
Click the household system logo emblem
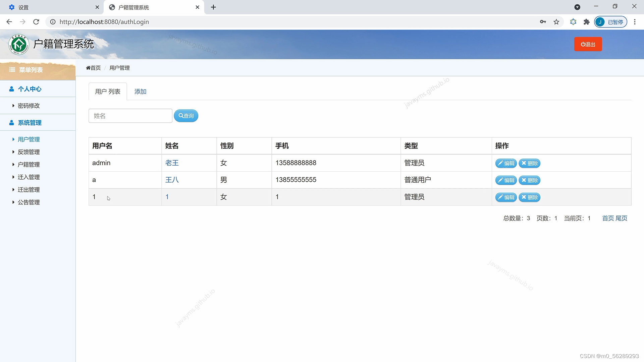pos(19,44)
